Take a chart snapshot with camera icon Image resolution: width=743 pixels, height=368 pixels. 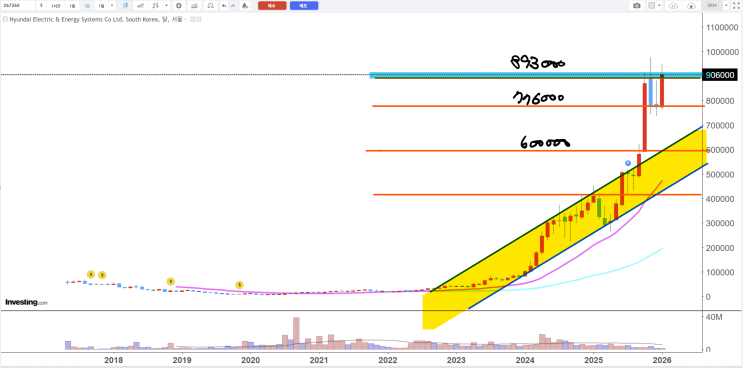[637, 6]
